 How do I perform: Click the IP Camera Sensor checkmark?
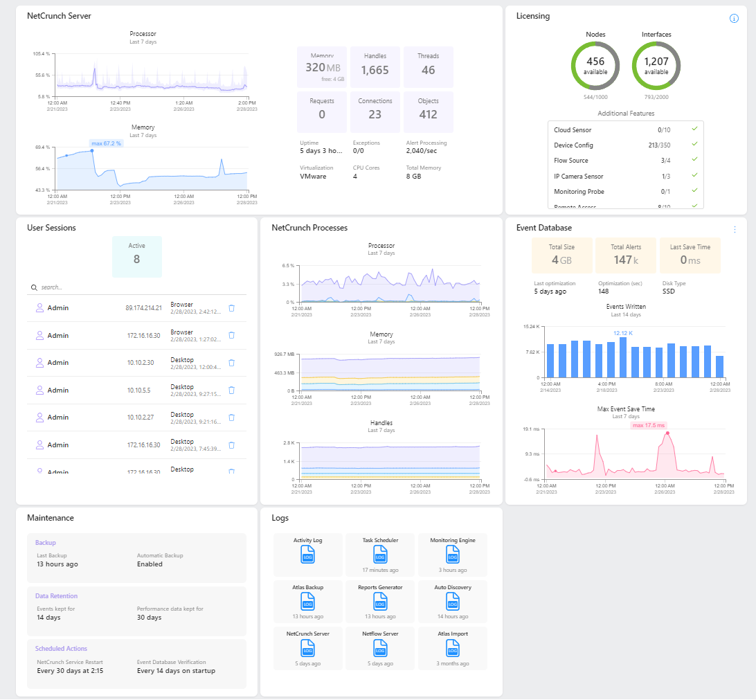pyautogui.click(x=694, y=175)
